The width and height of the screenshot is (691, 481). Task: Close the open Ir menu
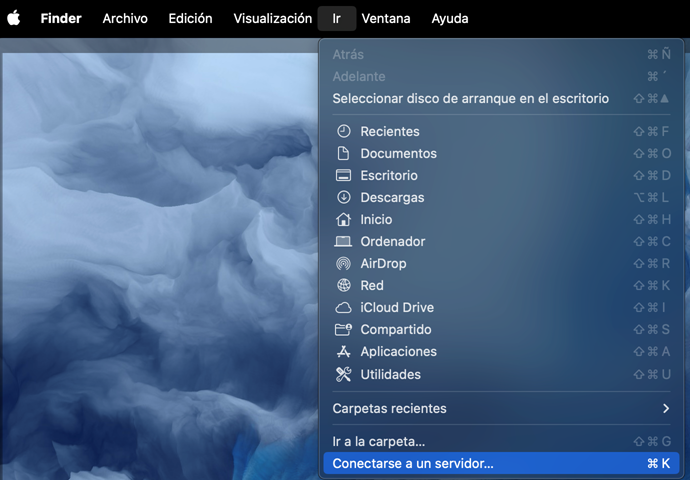[337, 19]
